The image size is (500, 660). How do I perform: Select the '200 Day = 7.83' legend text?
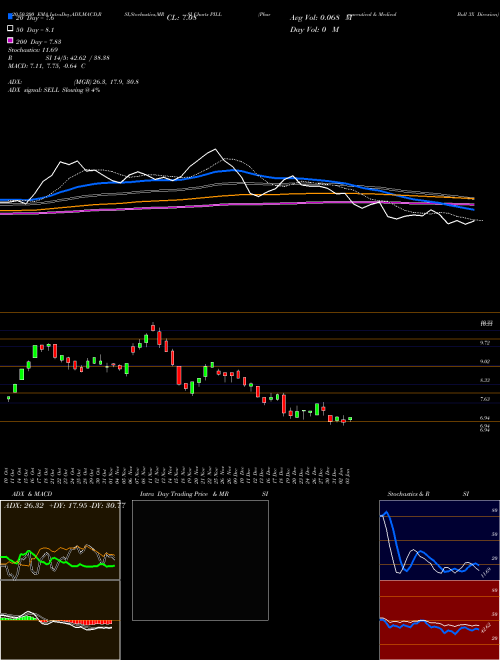39,42
